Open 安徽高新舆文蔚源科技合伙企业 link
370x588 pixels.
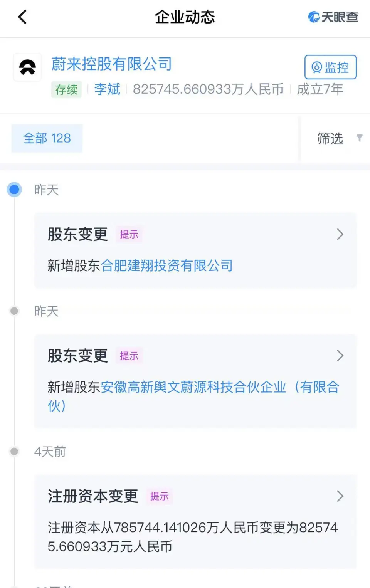193,387
